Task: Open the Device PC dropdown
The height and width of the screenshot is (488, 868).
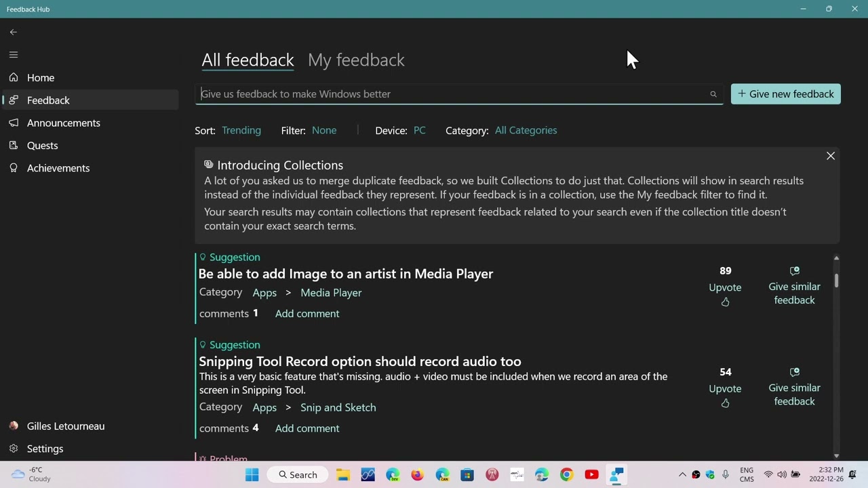Action: (x=420, y=130)
